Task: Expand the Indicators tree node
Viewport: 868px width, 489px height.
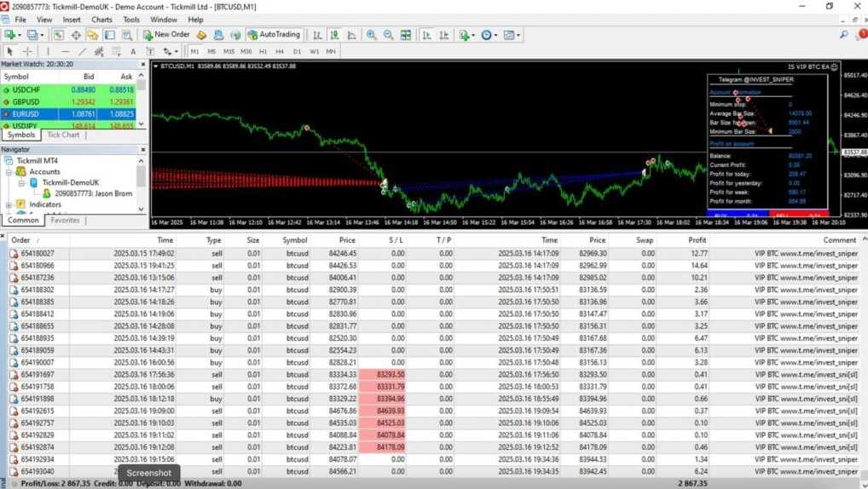Action: 9,204
